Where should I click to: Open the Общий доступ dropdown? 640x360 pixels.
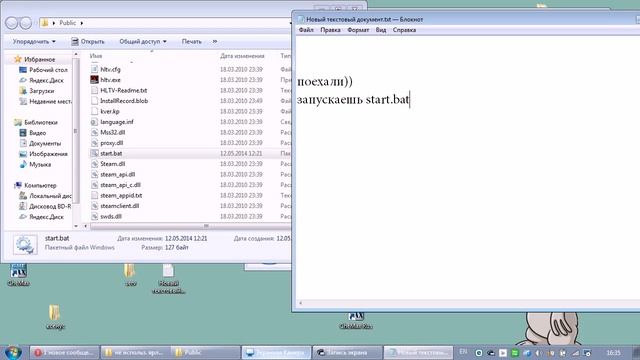coord(142,42)
